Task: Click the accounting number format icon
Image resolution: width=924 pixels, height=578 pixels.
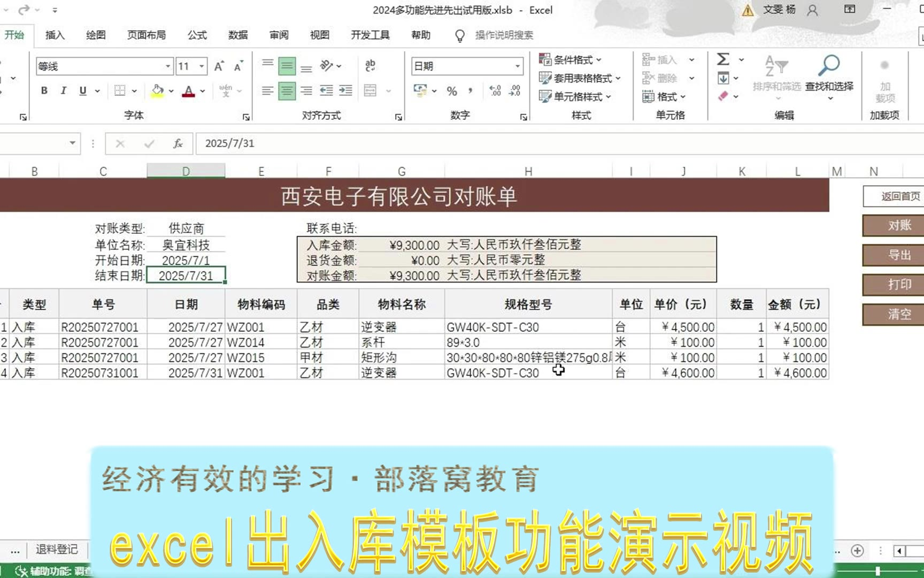Action: (x=420, y=90)
